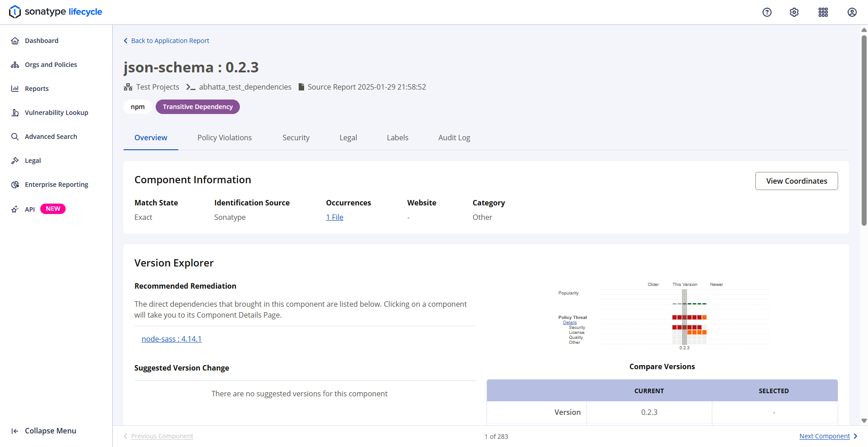Image resolution: width=868 pixels, height=447 pixels.
Task: Go back to Application Report
Action: point(170,41)
